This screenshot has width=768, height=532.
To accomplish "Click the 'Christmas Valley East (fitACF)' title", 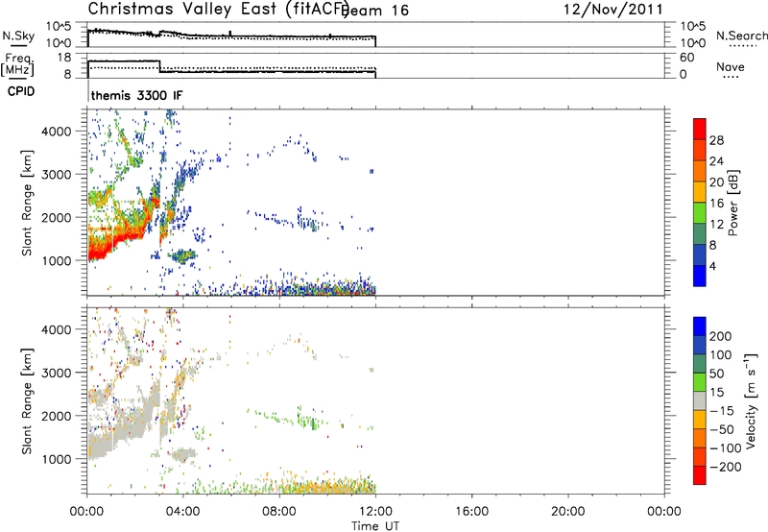I will 219,9.
